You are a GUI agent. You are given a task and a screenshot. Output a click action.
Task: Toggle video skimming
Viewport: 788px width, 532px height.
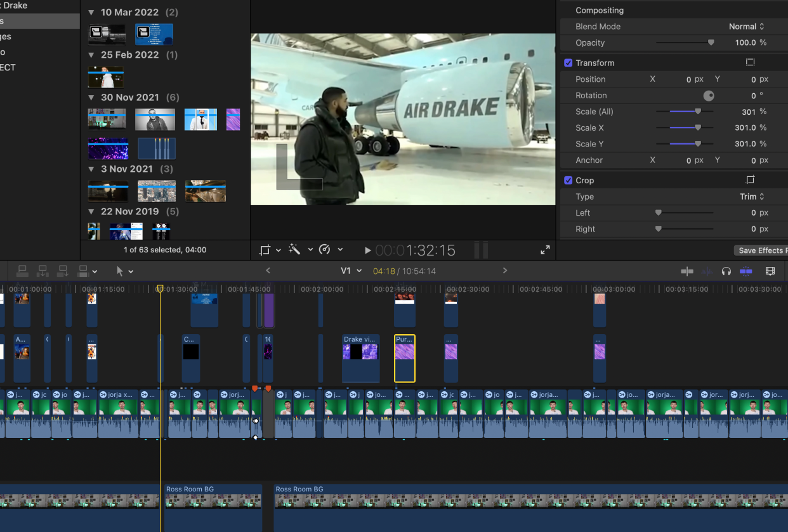pyautogui.click(x=687, y=271)
